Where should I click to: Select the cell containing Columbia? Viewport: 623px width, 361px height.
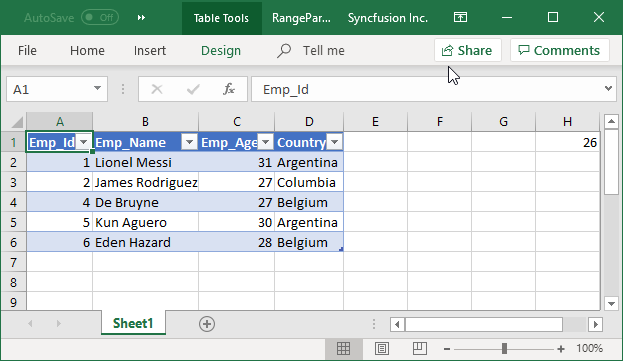pyautogui.click(x=309, y=182)
